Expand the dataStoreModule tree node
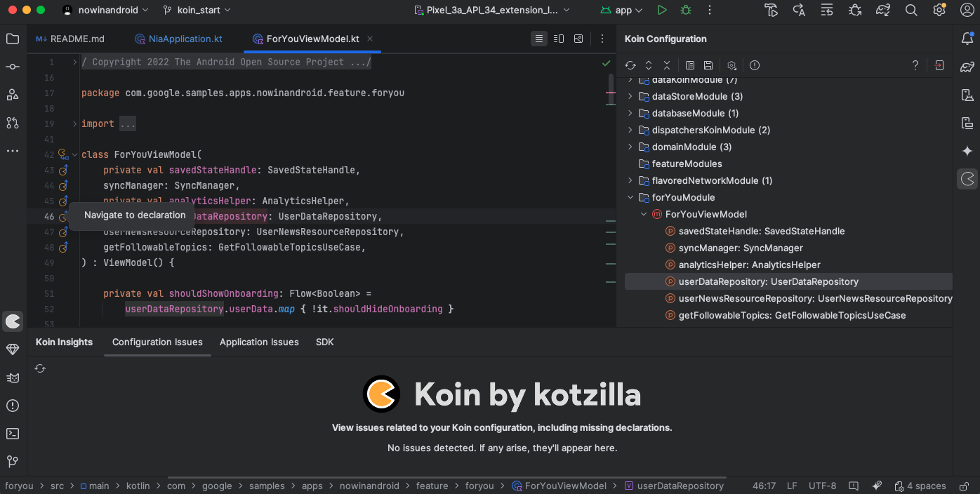 click(630, 96)
